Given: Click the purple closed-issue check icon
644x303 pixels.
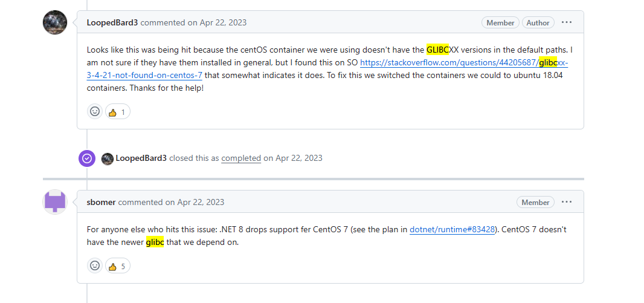Looking at the screenshot, I should click(87, 158).
